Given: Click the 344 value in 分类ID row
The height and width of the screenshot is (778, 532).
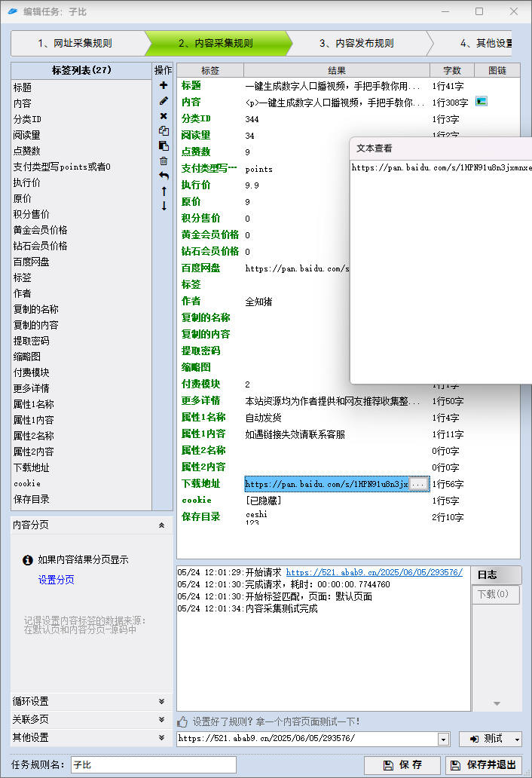Looking at the screenshot, I should [x=252, y=119].
